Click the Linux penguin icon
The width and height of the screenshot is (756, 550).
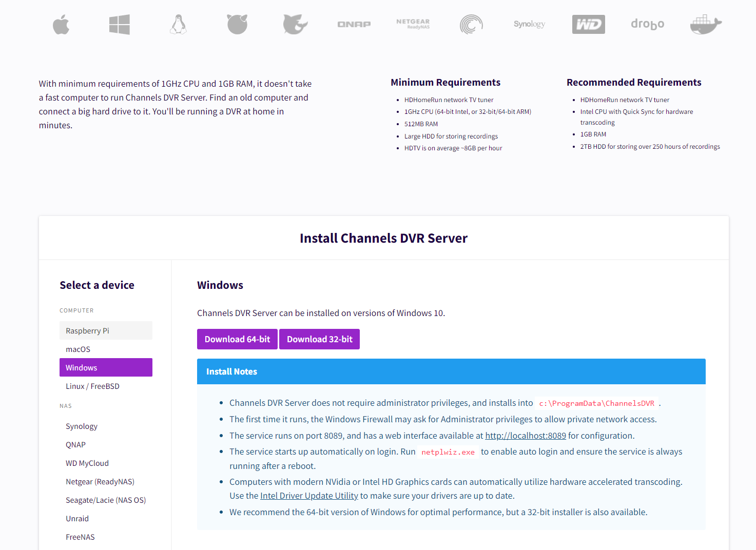pyautogui.click(x=178, y=25)
